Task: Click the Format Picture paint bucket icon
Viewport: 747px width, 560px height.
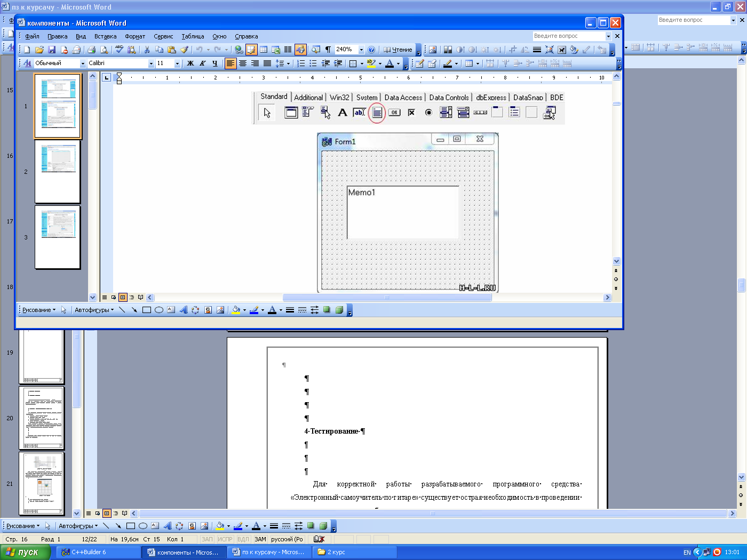Action: click(574, 50)
